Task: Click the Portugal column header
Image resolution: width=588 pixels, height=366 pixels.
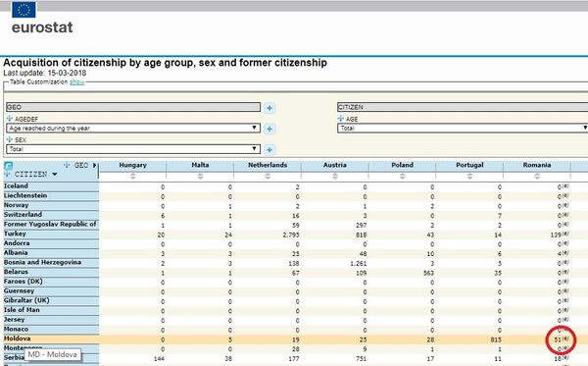Action: click(469, 165)
